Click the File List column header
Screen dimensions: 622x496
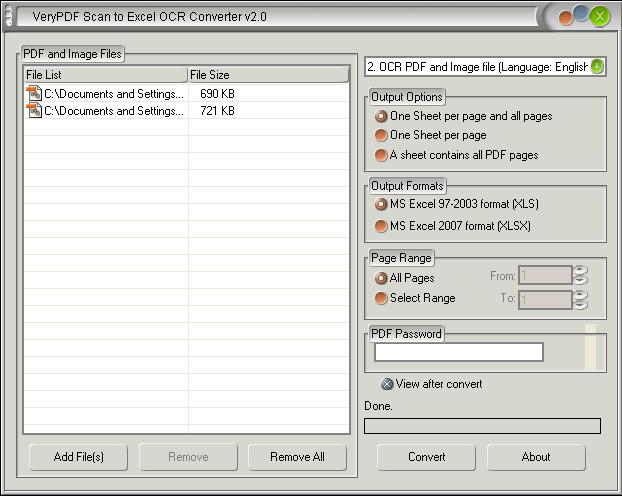pos(105,75)
